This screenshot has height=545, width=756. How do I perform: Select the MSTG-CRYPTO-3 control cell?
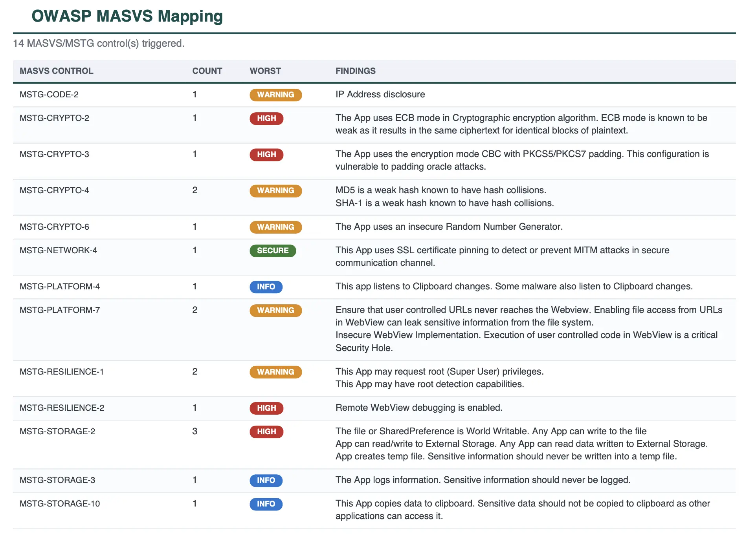coord(54,154)
